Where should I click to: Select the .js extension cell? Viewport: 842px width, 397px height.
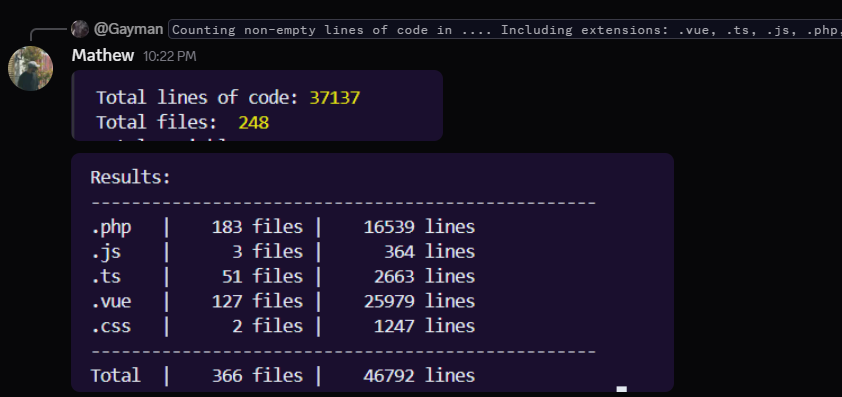click(x=106, y=252)
